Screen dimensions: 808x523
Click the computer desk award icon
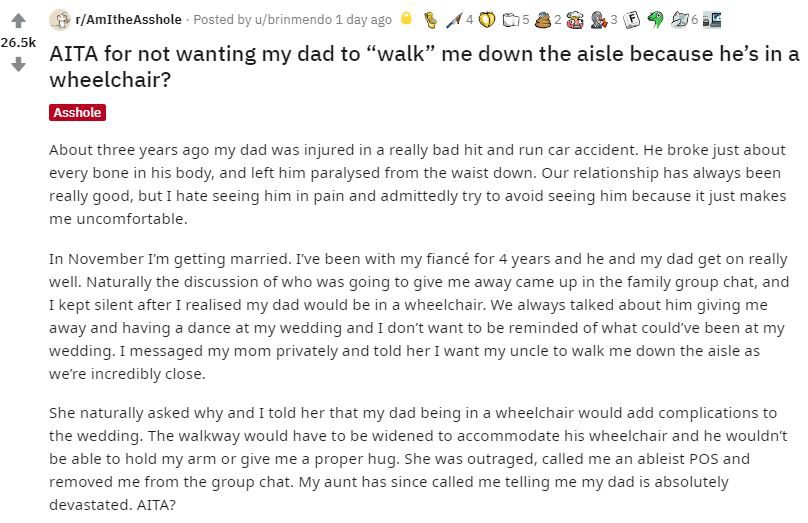(x=712, y=20)
